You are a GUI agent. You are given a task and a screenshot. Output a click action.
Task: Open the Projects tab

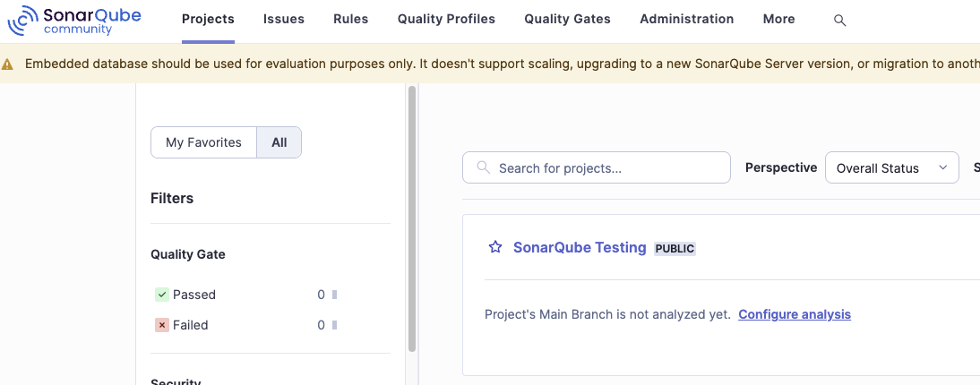pos(208,20)
